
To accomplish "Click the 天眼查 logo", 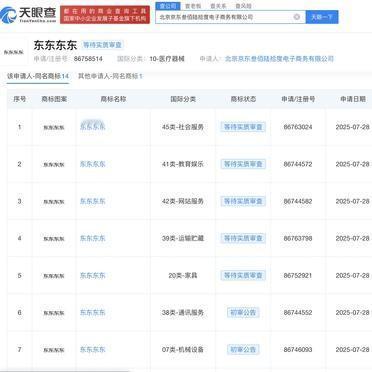I will coord(28,15).
